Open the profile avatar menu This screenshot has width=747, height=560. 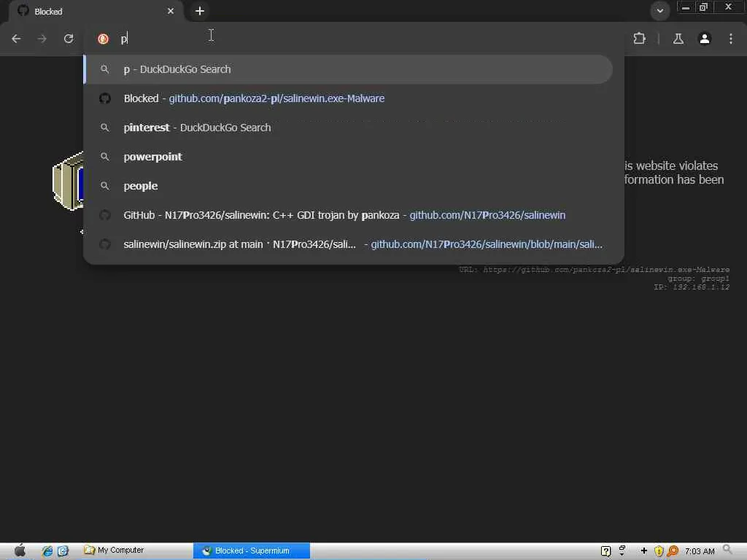[705, 39]
